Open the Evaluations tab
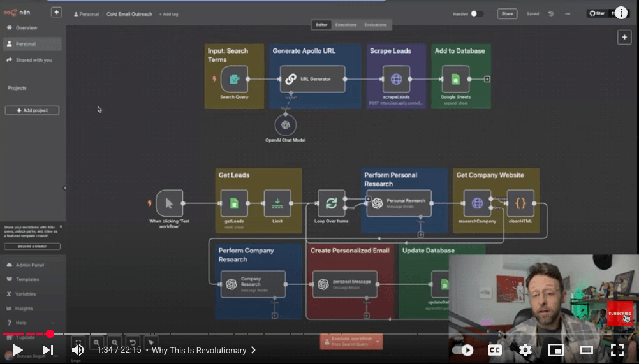 tap(376, 25)
